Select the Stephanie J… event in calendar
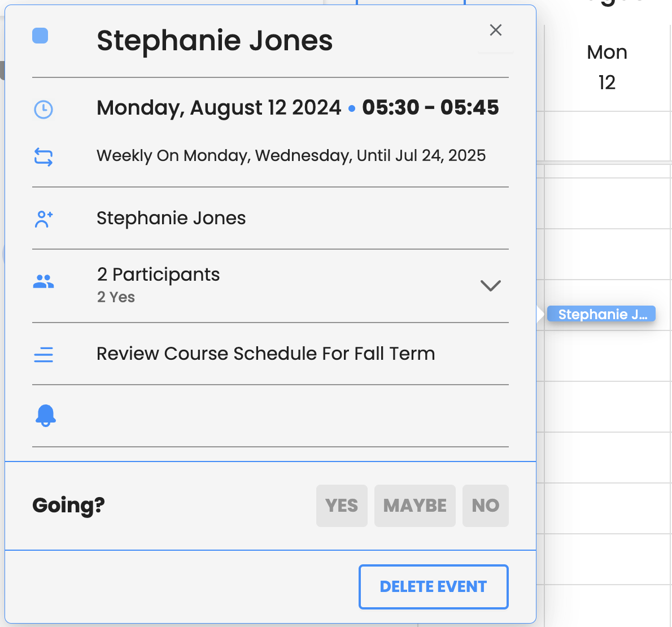 601,314
